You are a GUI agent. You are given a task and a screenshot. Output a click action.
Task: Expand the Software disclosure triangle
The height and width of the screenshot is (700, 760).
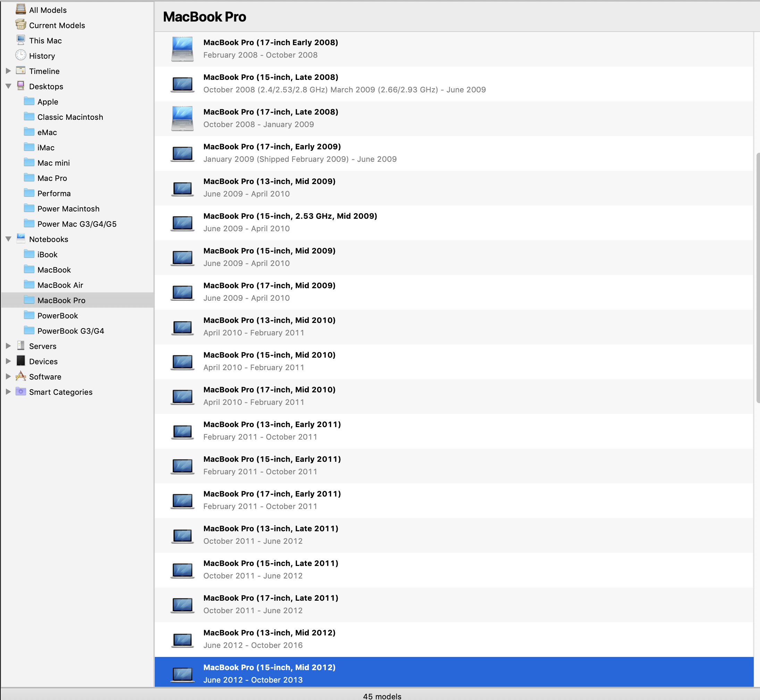(8, 376)
